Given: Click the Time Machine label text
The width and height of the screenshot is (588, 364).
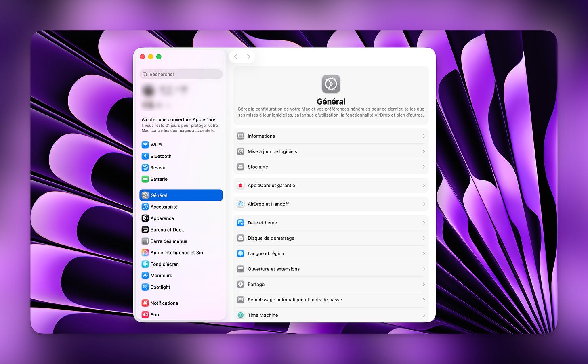Looking at the screenshot, I should click(x=262, y=315).
